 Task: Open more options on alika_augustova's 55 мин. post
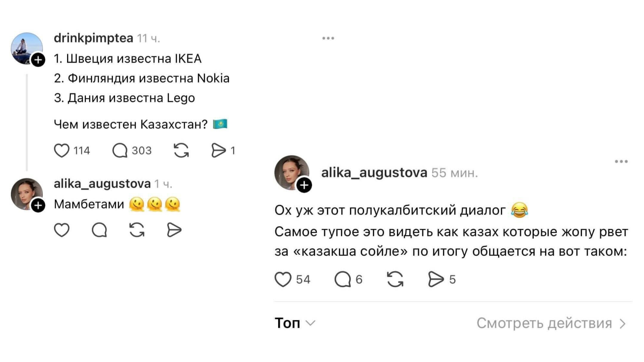[x=621, y=162]
